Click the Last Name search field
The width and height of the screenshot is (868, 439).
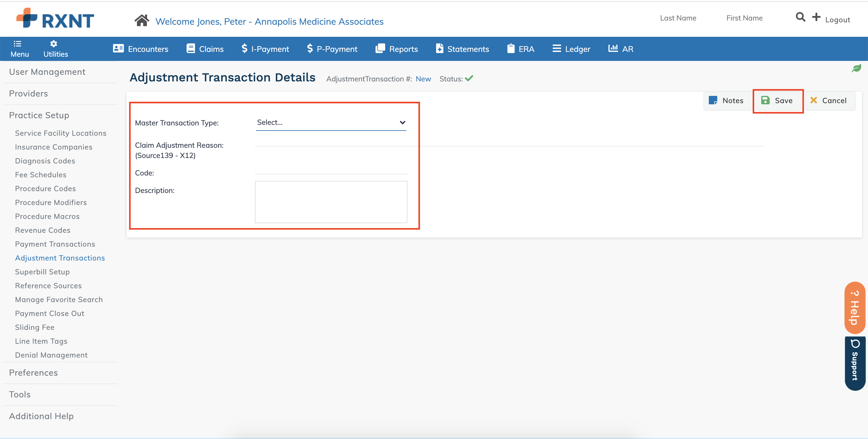678,18
